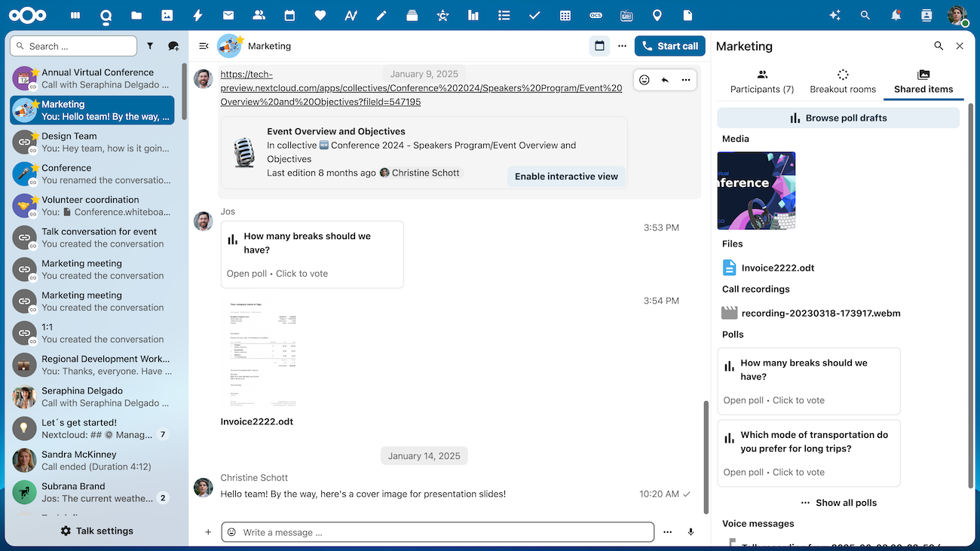Record a voice message with the microphone icon

click(691, 532)
